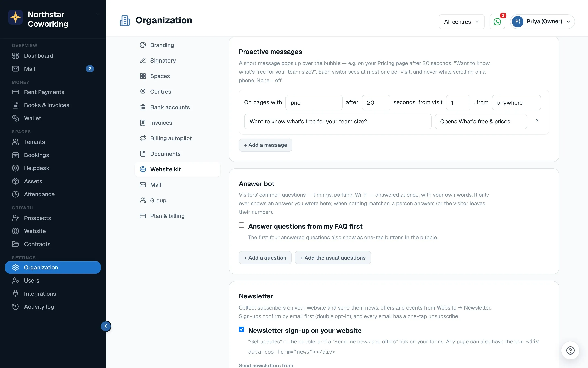Select the Website kit section
This screenshot has width=588, height=368.
(x=178, y=169)
